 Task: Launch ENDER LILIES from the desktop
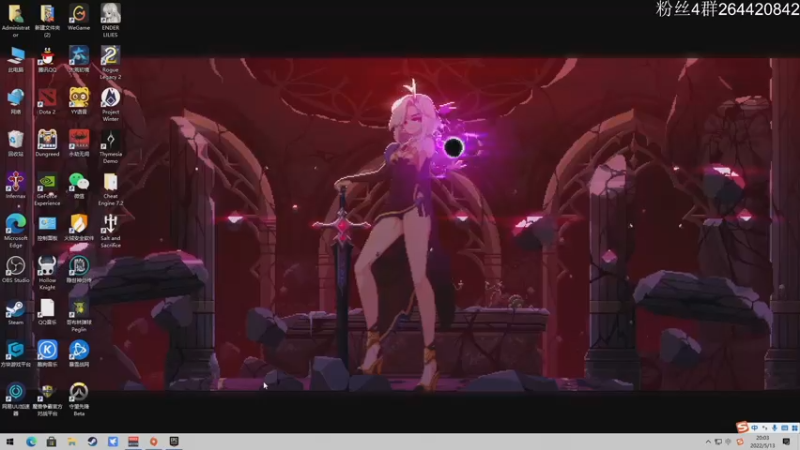pos(110,20)
